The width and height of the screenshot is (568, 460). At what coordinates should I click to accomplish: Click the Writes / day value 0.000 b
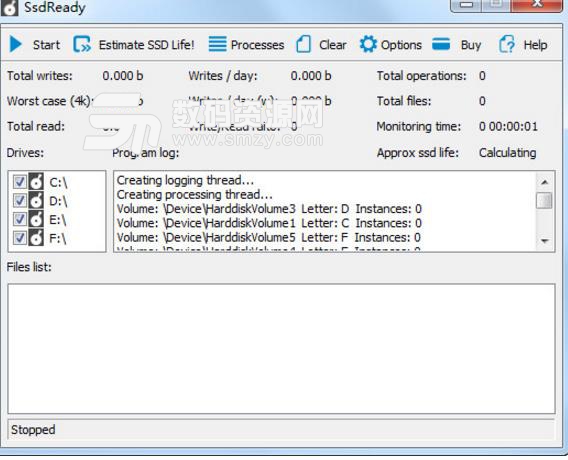pos(311,76)
